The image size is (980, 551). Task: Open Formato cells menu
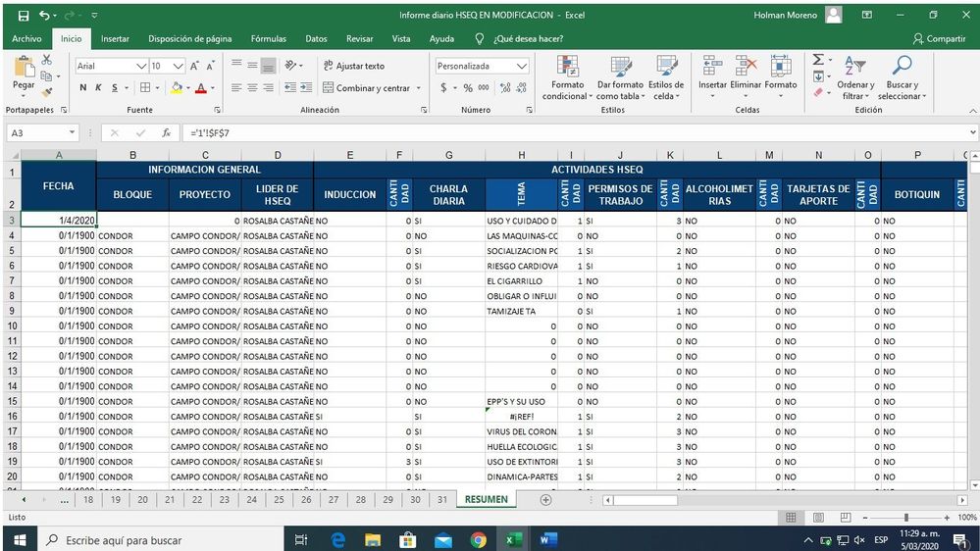pyautogui.click(x=781, y=77)
